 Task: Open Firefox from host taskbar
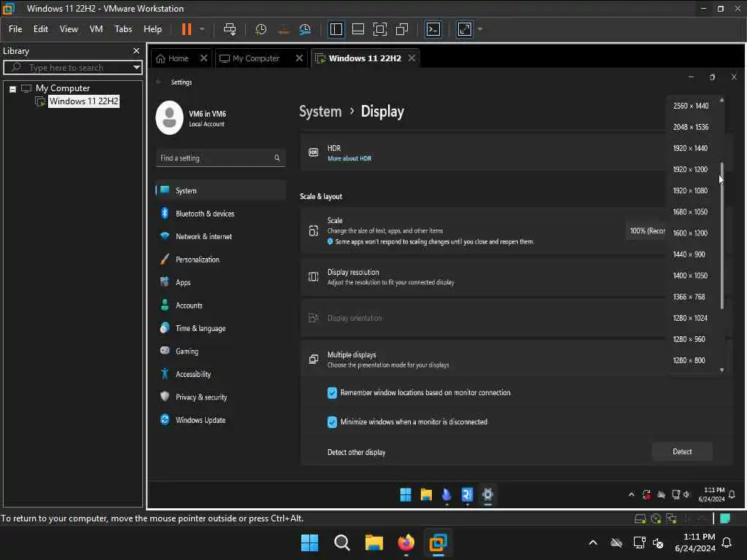(406, 542)
